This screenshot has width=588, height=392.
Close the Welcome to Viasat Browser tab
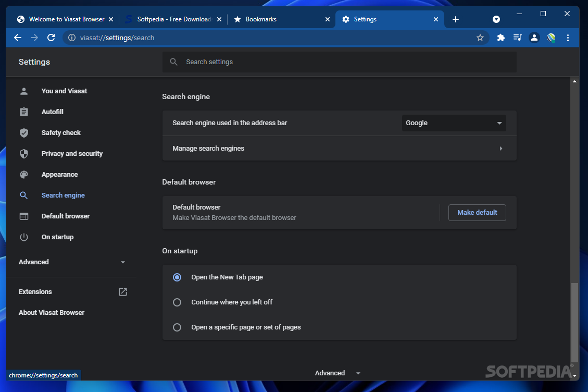pos(111,19)
